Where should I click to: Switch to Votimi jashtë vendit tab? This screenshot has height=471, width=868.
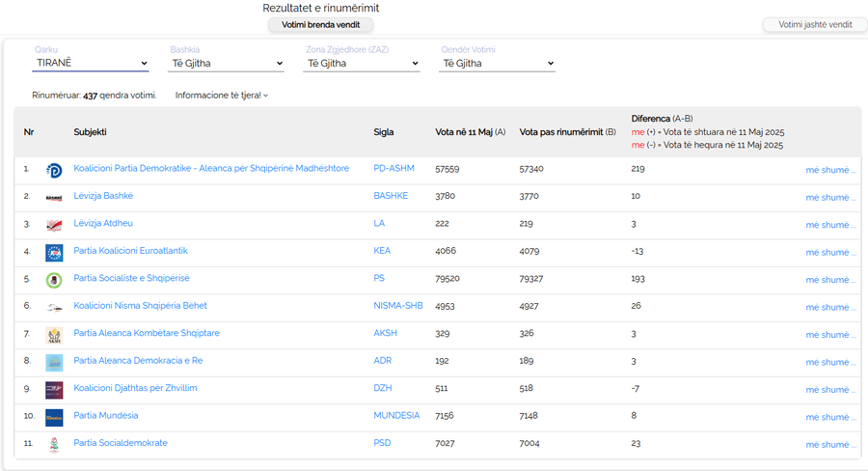(x=815, y=24)
